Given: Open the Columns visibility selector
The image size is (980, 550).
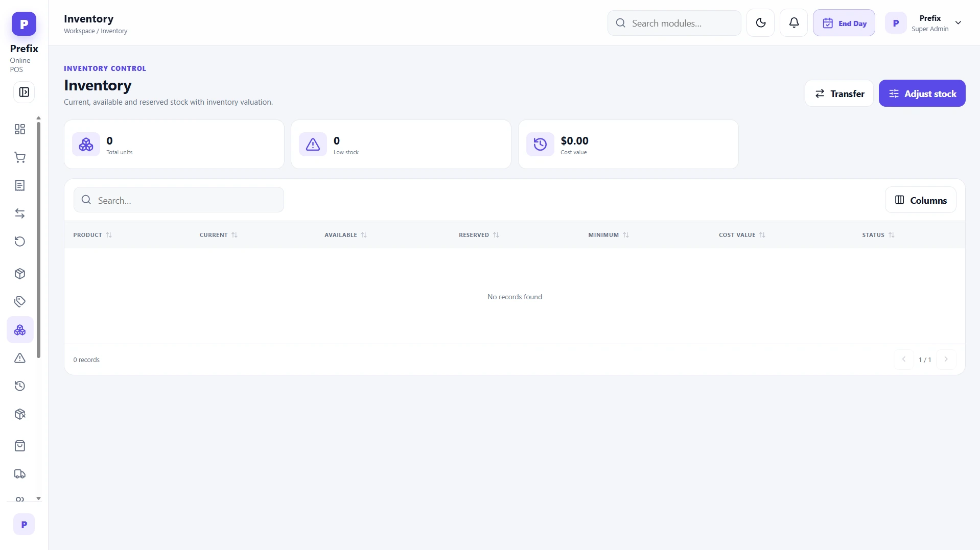Looking at the screenshot, I should pos(921,200).
